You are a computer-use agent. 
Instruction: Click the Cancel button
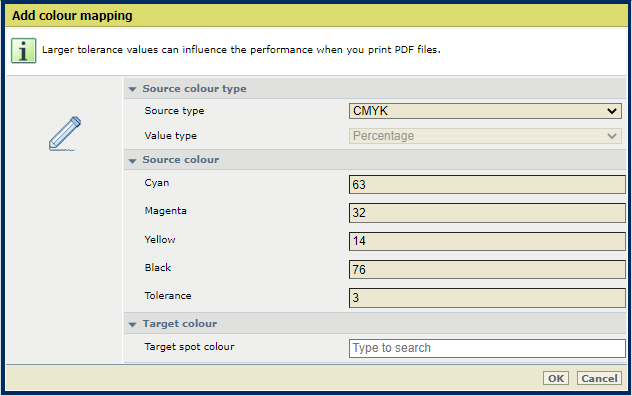pyautogui.click(x=599, y=378)
